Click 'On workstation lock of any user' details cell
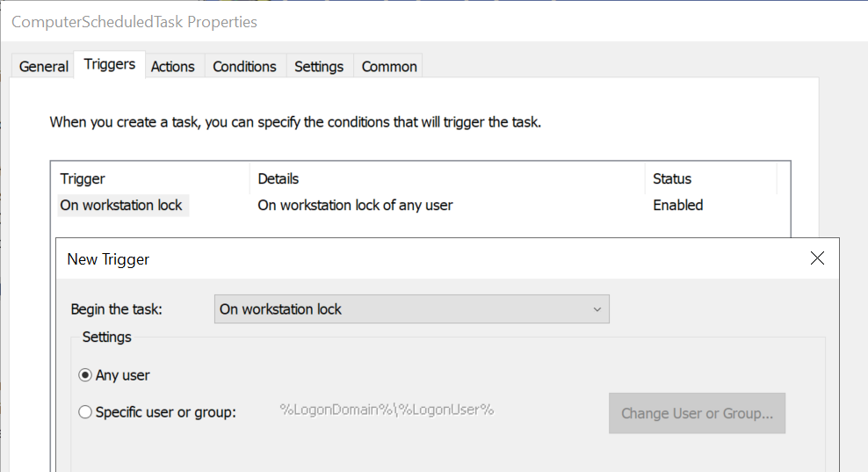 [355, 205]
